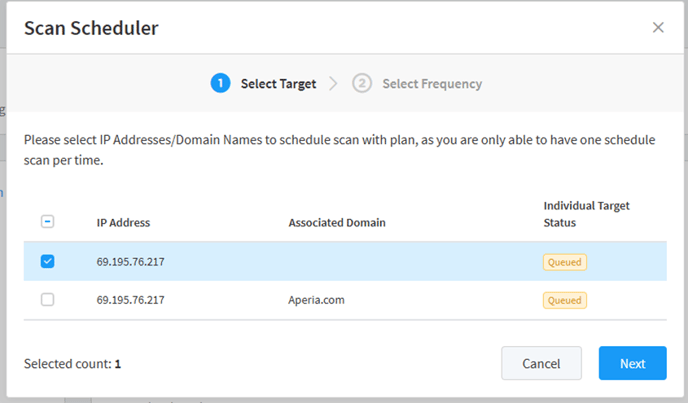Select the highlighted 69.195.76.217 IP text
The image size is (688, 403).
130,262
